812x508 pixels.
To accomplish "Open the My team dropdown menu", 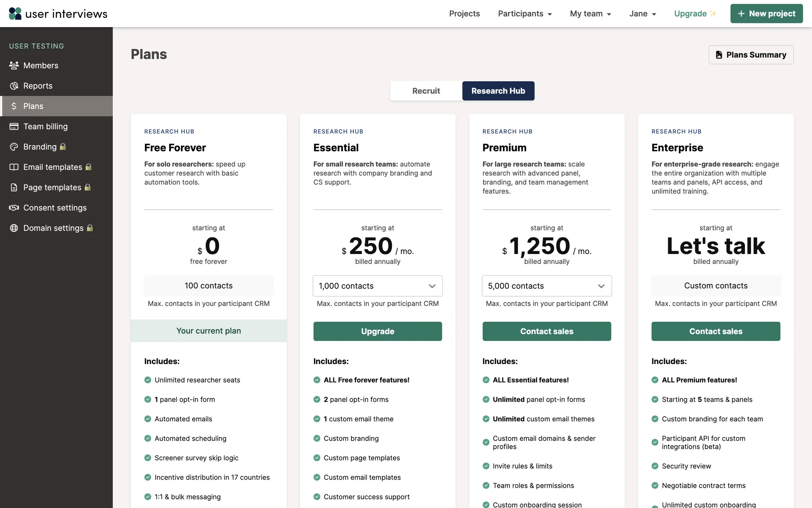I will [590, 14].
